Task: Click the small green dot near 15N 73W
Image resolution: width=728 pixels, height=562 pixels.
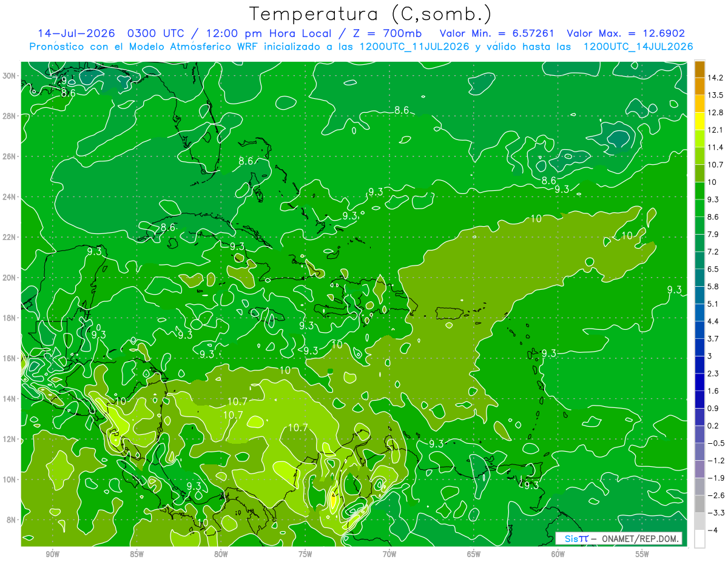Action: click(x=330, y=370)
